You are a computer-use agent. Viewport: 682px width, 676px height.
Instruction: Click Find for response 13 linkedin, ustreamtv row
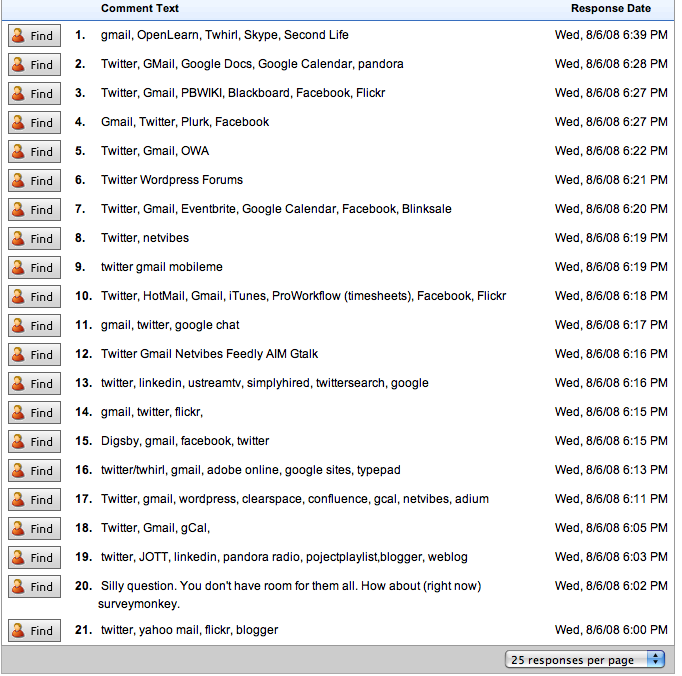coord(34,383)
